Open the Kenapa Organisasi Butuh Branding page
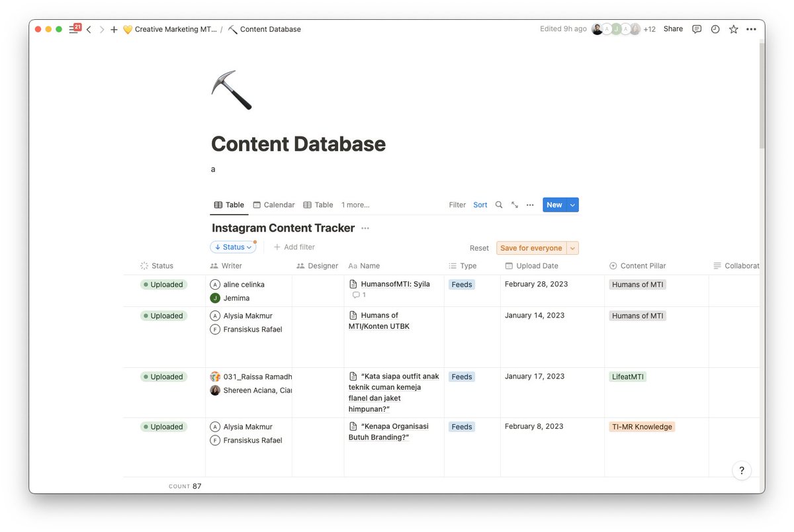This screenshot has height=532, width=794. [x=388, y=432]
